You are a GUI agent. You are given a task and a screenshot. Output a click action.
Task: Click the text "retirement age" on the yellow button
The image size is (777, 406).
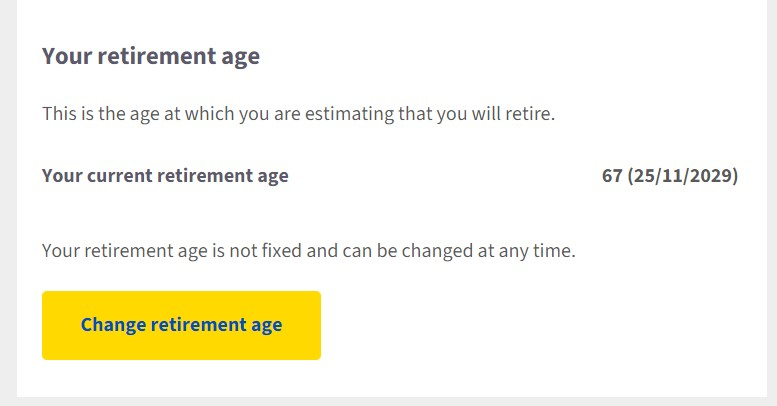pos(216,325)
